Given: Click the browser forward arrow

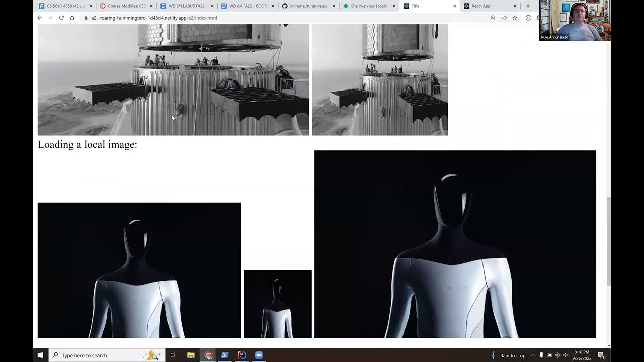Looking at the screenshot, I should [50, 18].
